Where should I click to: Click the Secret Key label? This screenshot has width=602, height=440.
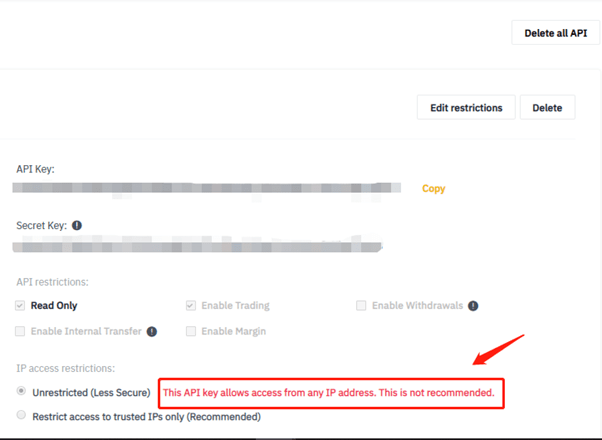click(41, 225)
